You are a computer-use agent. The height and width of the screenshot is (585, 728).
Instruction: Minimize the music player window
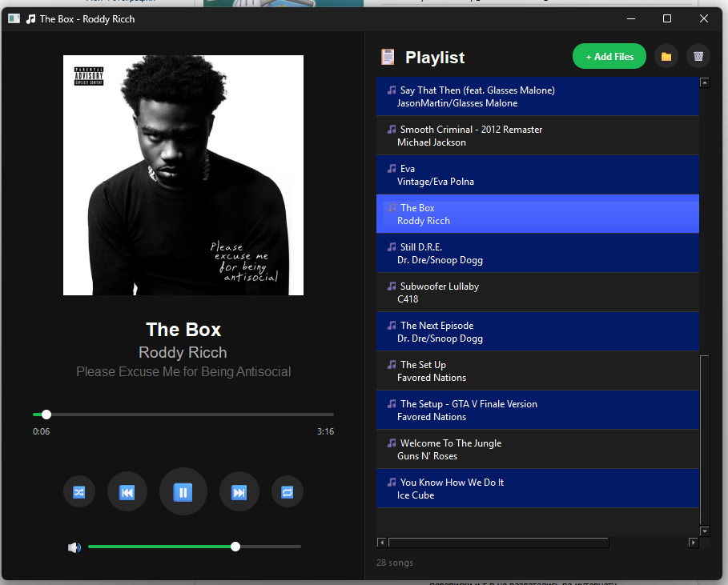pos(631,18)
